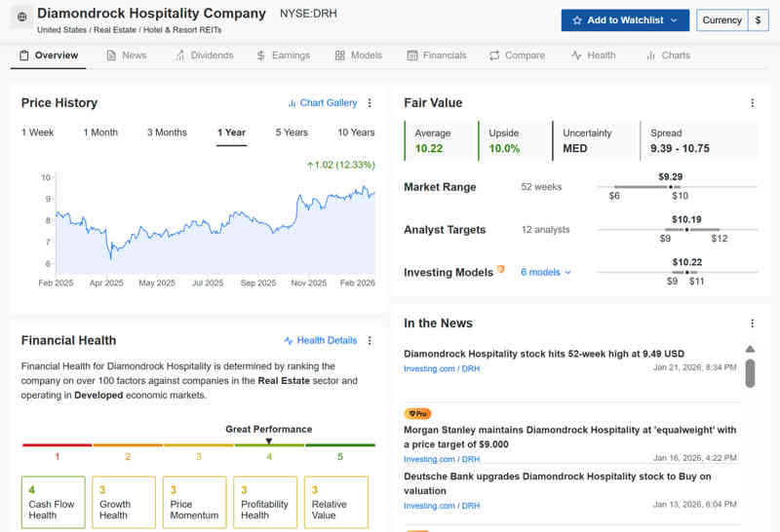
Task: Open the Chart Gallery link
Action: point(322,103)
